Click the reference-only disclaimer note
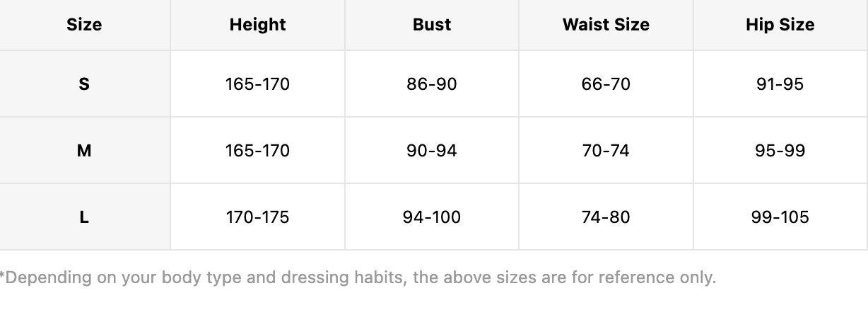Viewport: 868px width, 310px height. point(358,277)
